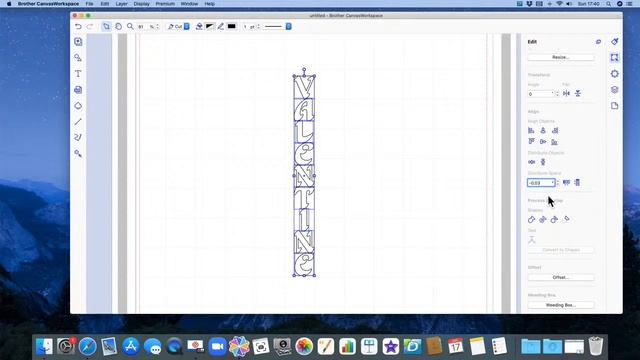The width and height of the screenshot is (640, 360).
Task: Click the black line color swatch
Action: [x=231, y=27]
